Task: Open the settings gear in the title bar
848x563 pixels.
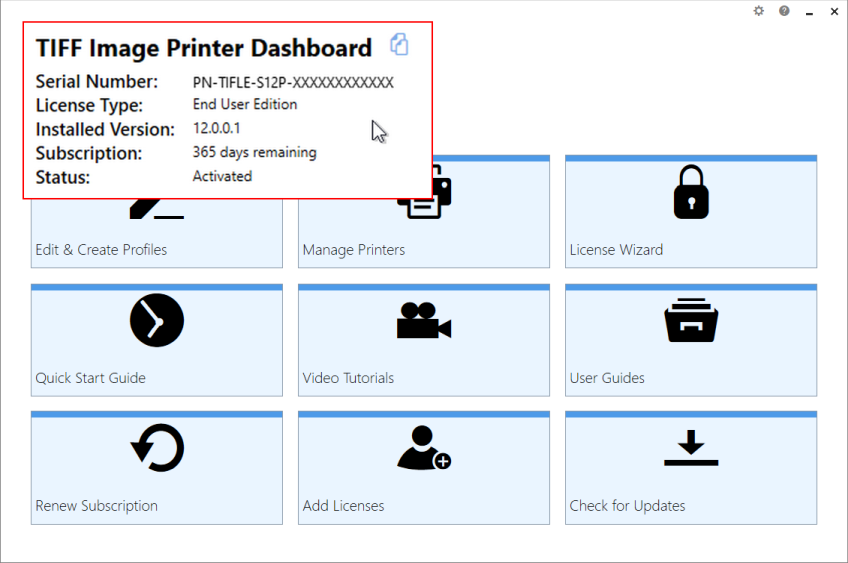Action: 759,11
